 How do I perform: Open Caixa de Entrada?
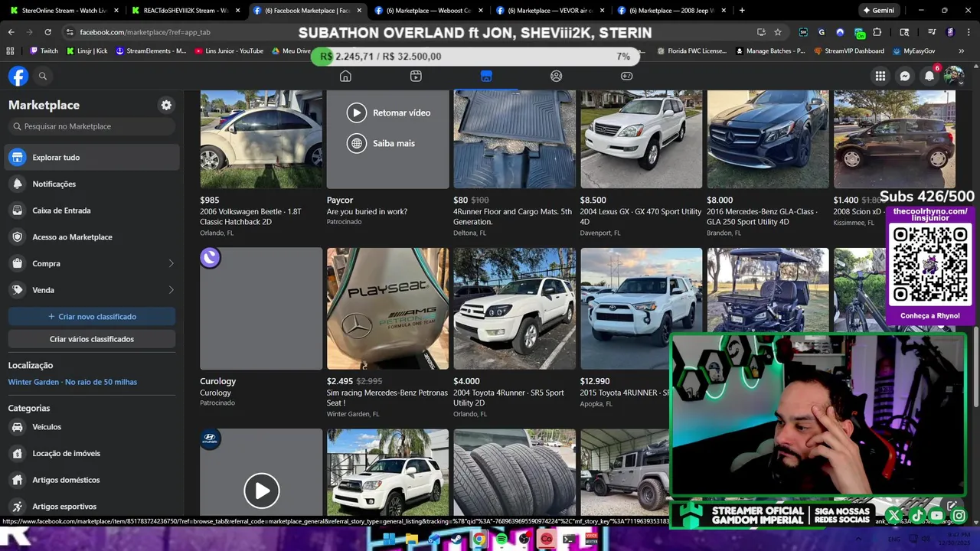[92, 210]
